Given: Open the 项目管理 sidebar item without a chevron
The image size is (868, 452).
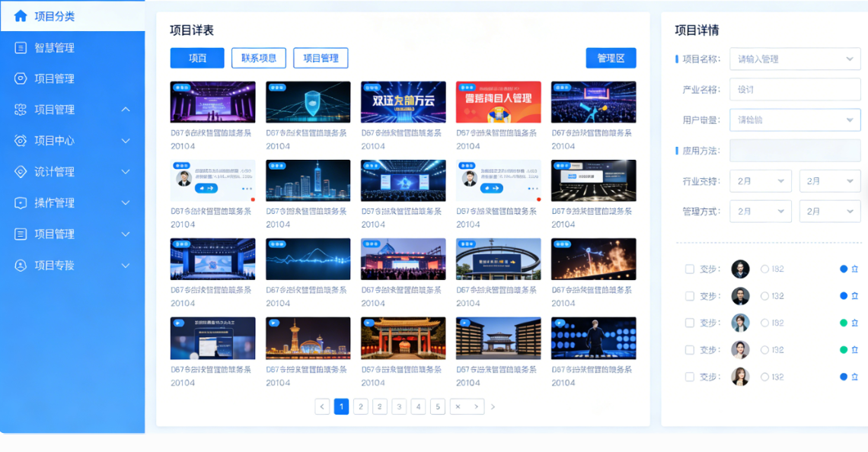Looking at the screenshot, I should click(72, 78).
